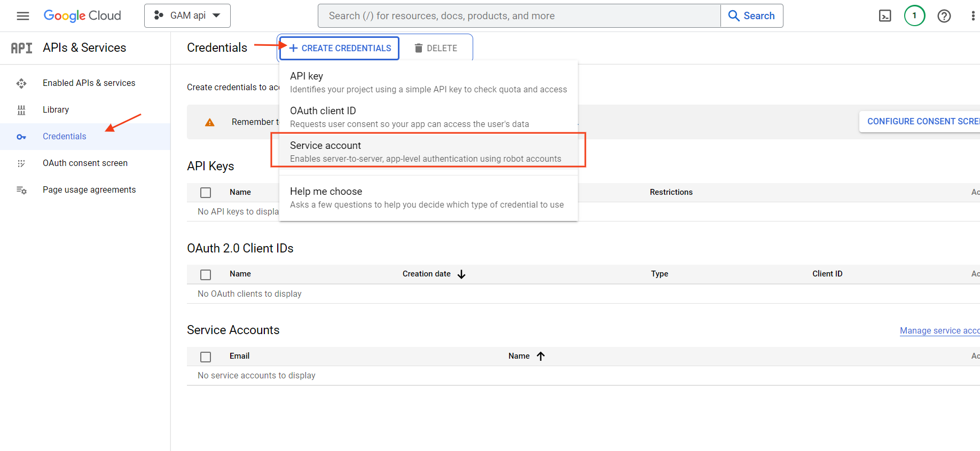Click the blue Search button
980x451 pixels.
[752, 16]
